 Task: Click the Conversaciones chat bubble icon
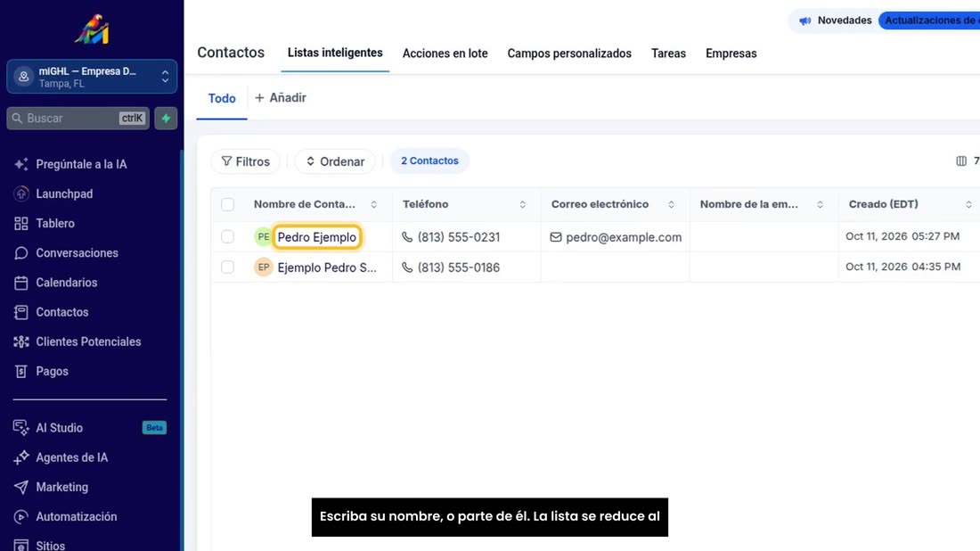click(x=21, y=252)
